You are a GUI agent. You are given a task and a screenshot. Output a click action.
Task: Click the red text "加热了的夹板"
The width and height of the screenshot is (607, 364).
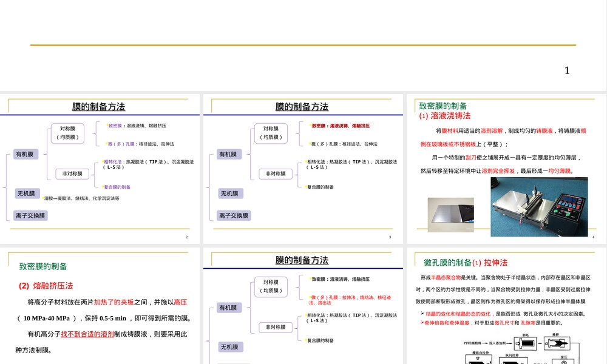coord(114,302)
